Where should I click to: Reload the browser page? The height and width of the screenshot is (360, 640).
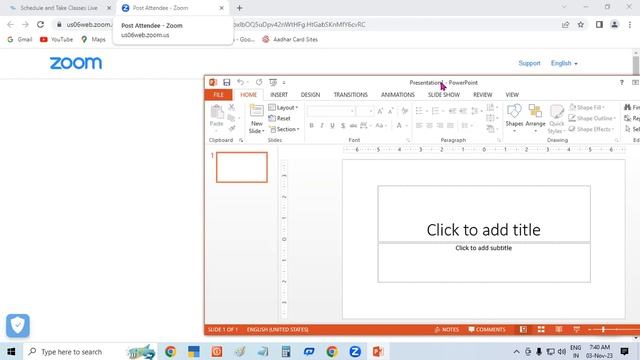pos(40,24)
